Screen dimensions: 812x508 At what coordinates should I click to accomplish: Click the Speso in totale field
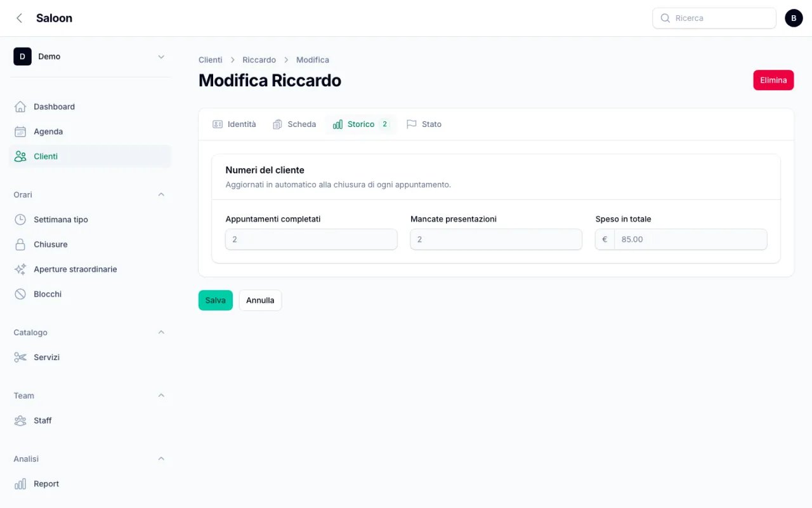coord(690,239)
